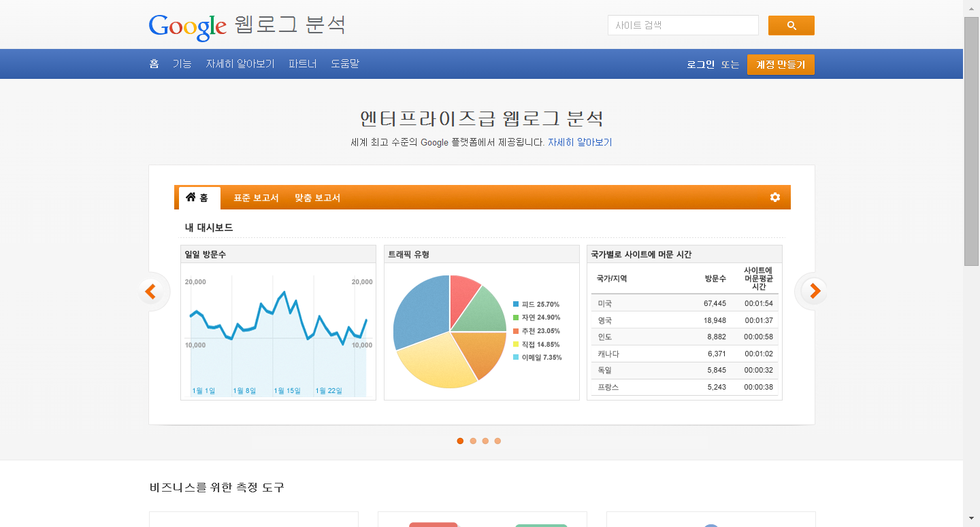Click 캐나다 row in country table
The image size is (980, 527).
point(685,354)
